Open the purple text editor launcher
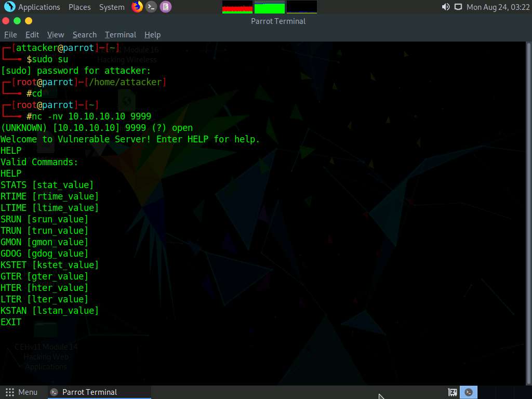Screen dimensions: 532x399 [166, 6]
